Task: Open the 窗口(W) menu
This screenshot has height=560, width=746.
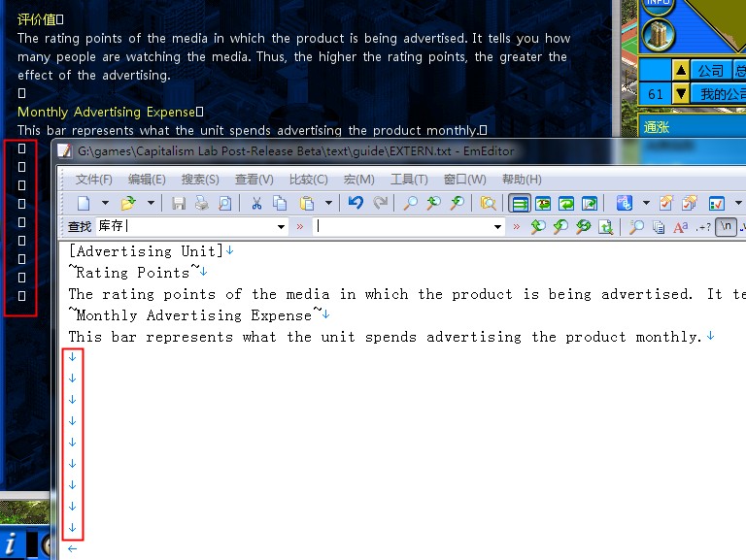Action: click(465, 180)
